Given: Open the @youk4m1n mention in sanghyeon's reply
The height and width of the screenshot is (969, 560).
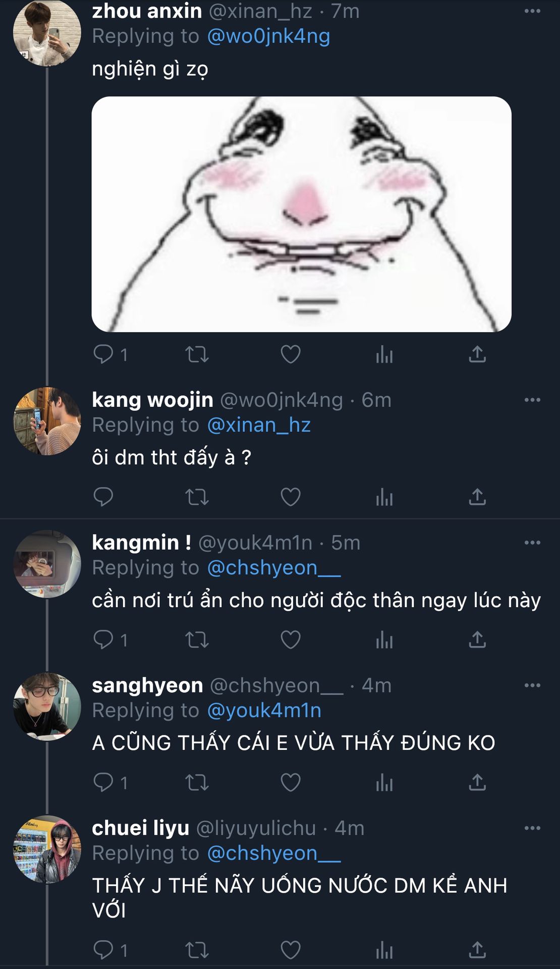Looking at the screenshot, I should click(264, 711).
